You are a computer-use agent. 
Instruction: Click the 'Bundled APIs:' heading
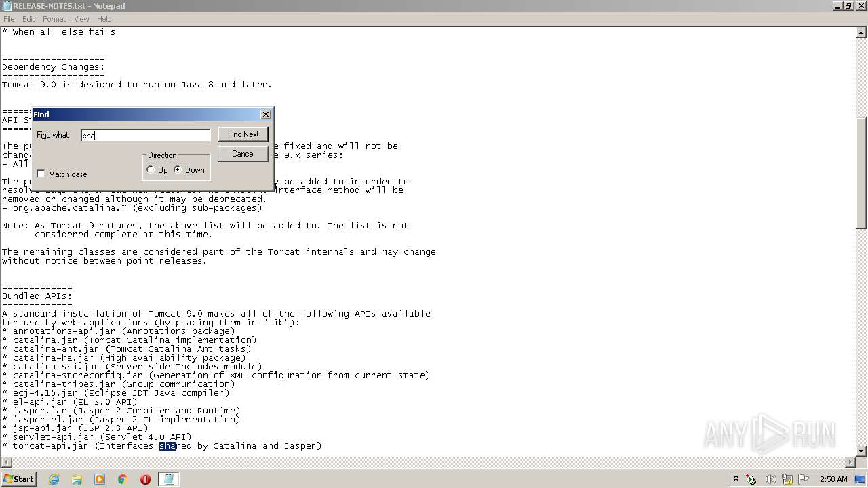[37, 296]
